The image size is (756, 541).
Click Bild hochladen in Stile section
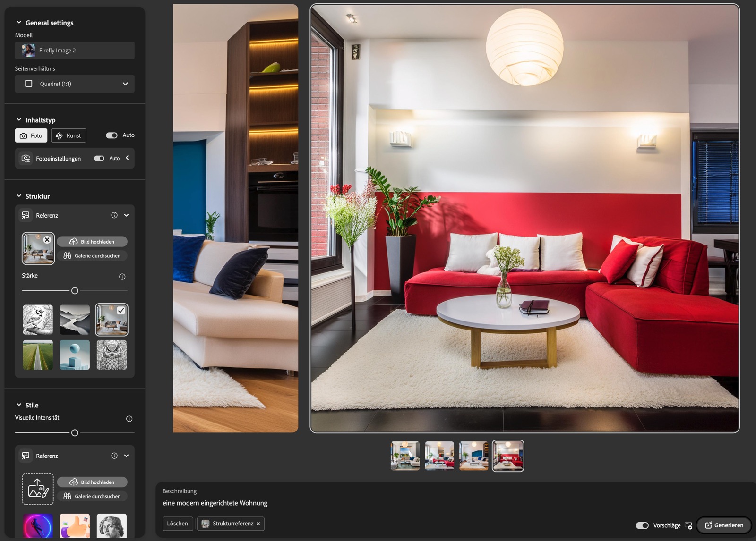[92, 482]
